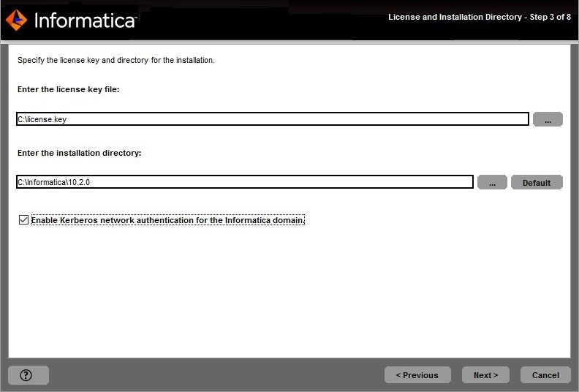579x392 pixels.
Task: Proceed with the Next button
Action: point(485,375)
